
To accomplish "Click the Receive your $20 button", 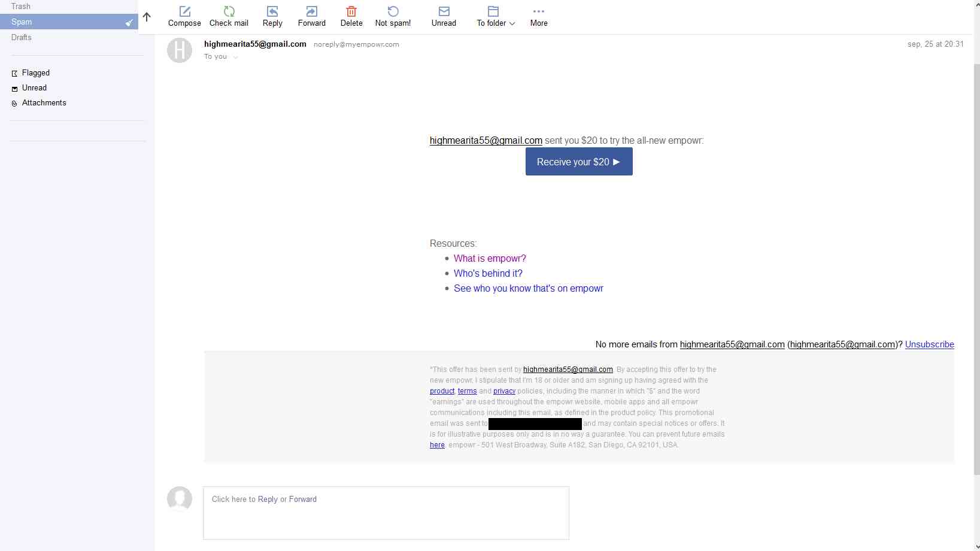I will [x=579, y=162].
